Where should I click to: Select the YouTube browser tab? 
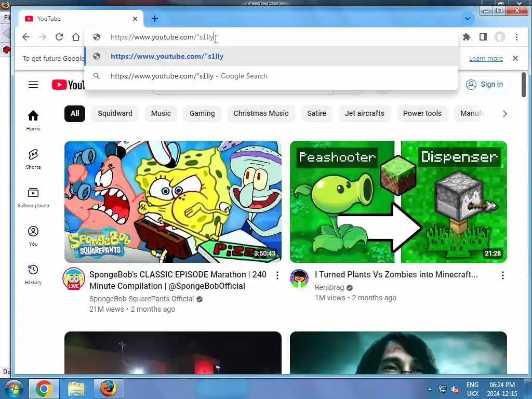click(81, 19)
